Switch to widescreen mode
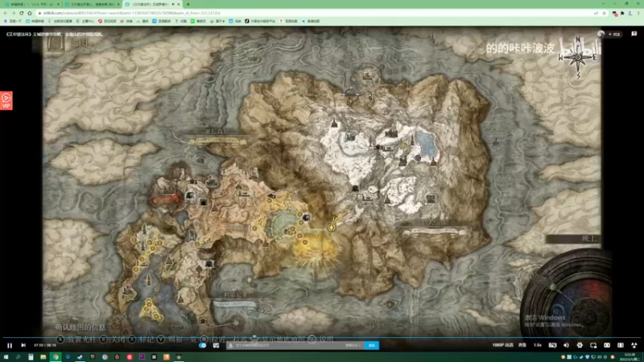The height and width of the screenshot is (362, 644). pos(607,345)
